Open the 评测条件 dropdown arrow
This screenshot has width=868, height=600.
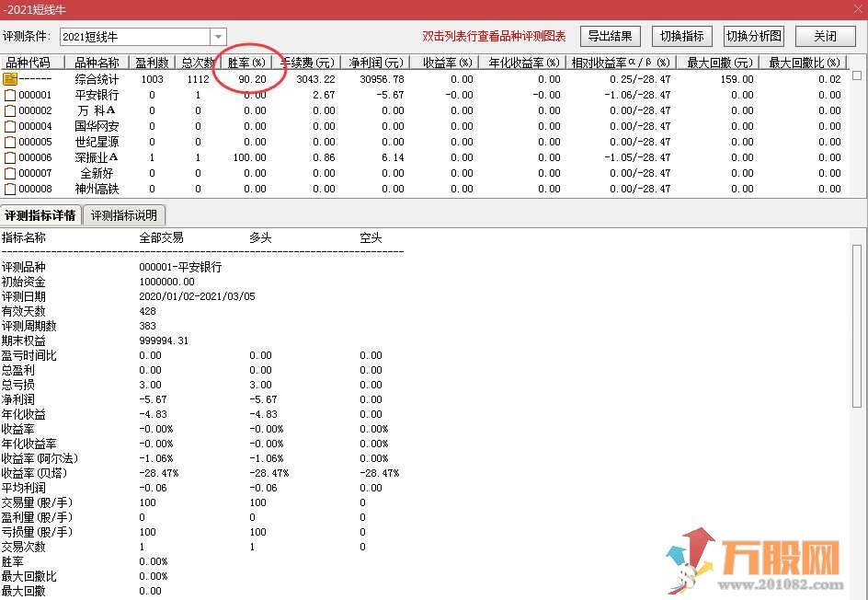click(218, 37)
